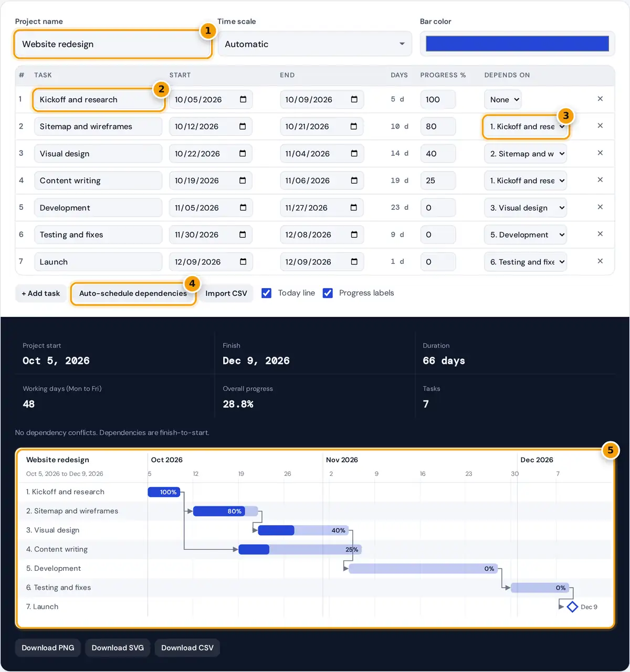Open calendar picker for Kickoff end date
The height and width of the screenshot is (672, 630).
(x=354, y=100)
